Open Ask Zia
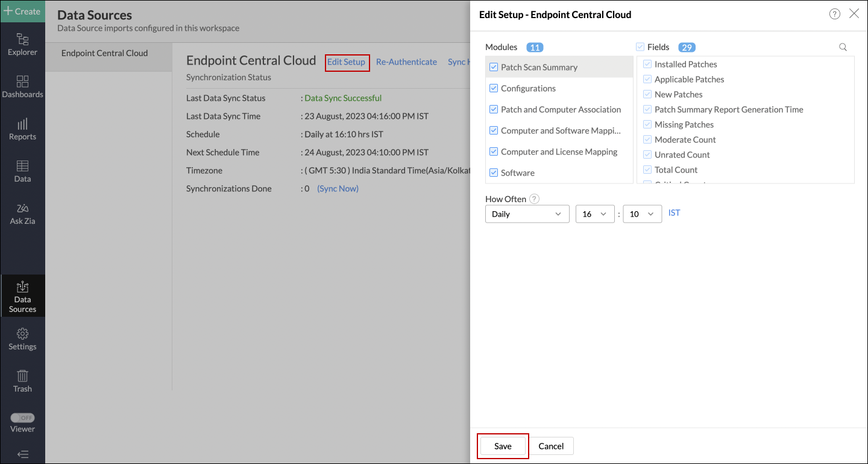 [x=23, y=212]
